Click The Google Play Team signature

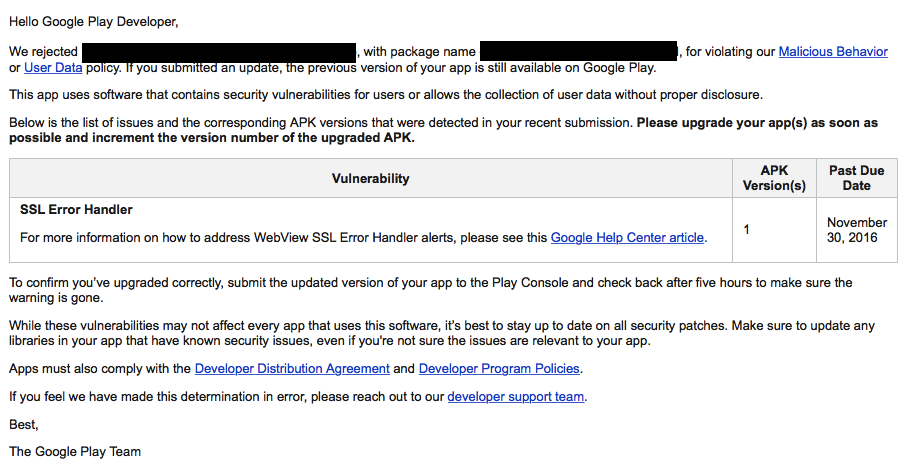(x=75, y=452)
